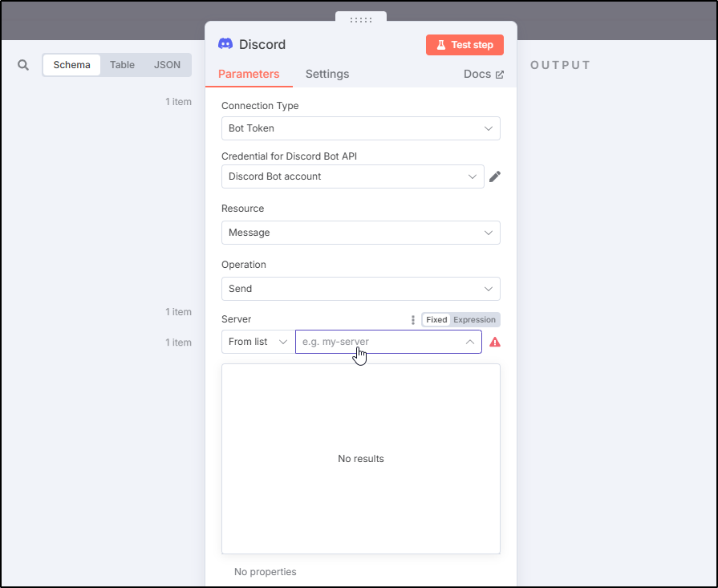The width and height of the screenshot is (718, 588).
Task: Click the Resource field label
Action: click(x=243, y=209)
